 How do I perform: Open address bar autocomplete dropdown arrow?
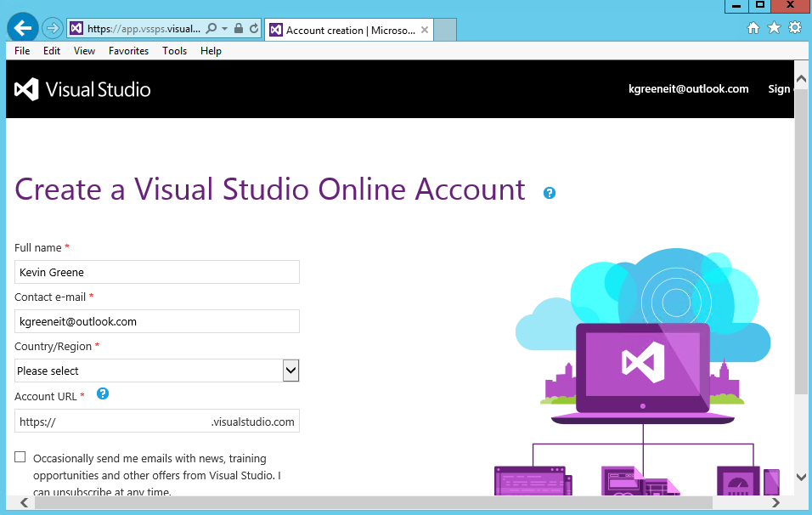pos(225,29)
